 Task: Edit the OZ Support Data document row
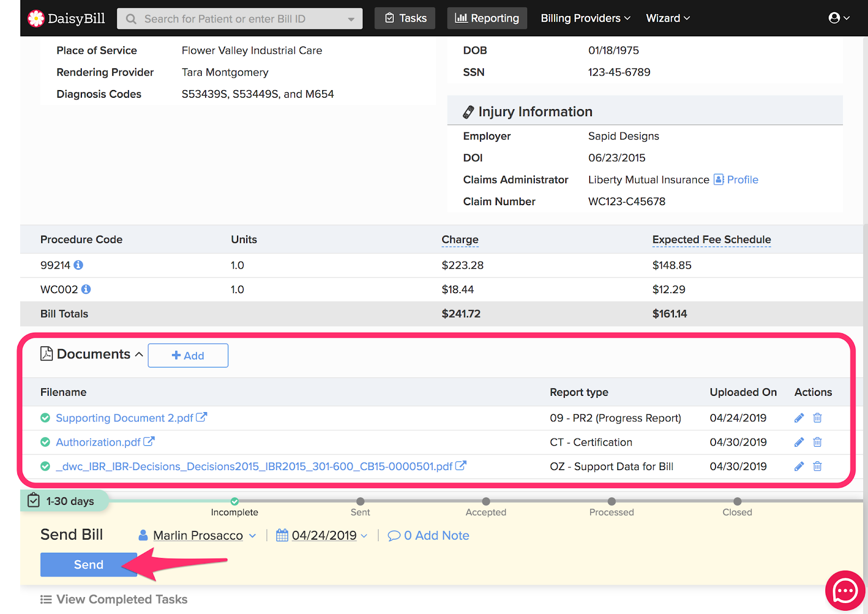coord(799,466)
